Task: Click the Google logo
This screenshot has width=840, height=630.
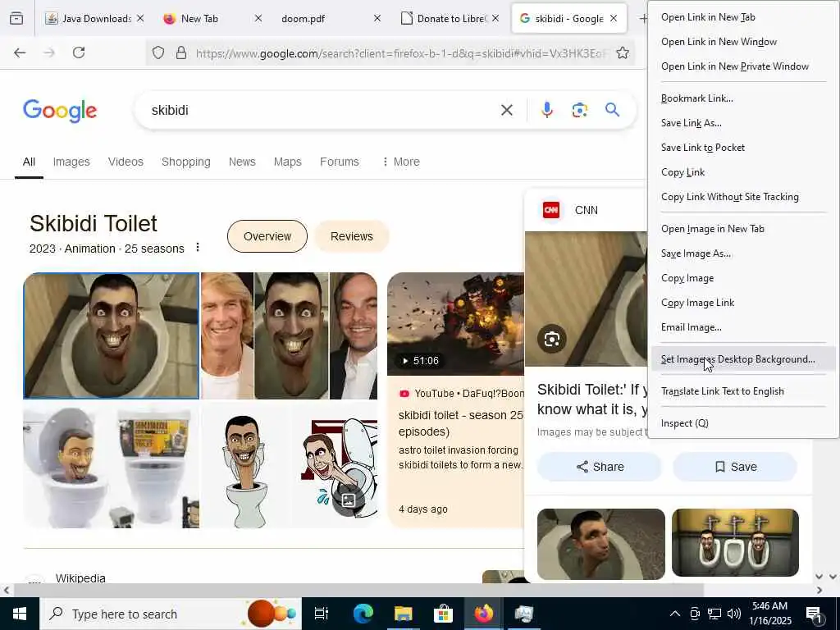Action: [60, 111]
